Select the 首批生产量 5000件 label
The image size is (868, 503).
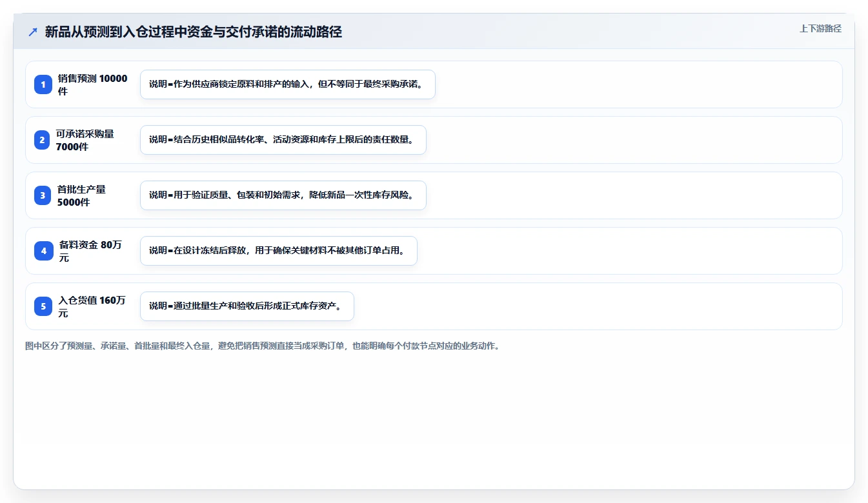(x=81, y=195)
